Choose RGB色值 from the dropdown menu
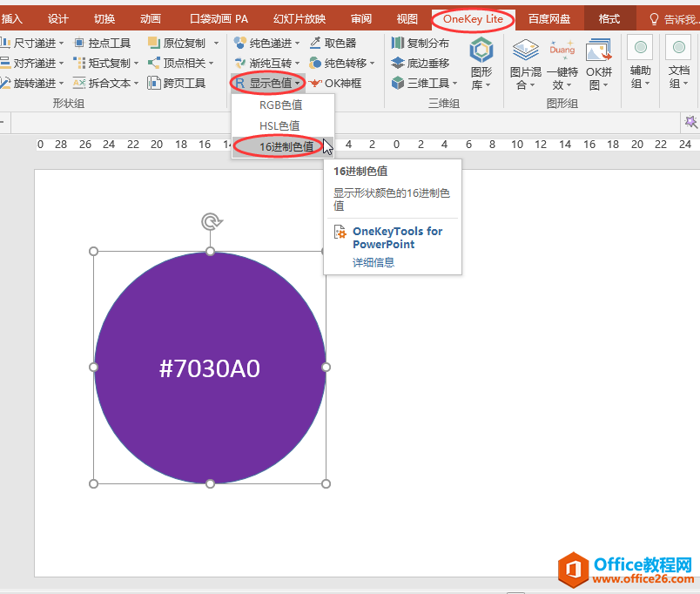Image resolution: width=700 pixels, height=594 pixels. (280, 105)
